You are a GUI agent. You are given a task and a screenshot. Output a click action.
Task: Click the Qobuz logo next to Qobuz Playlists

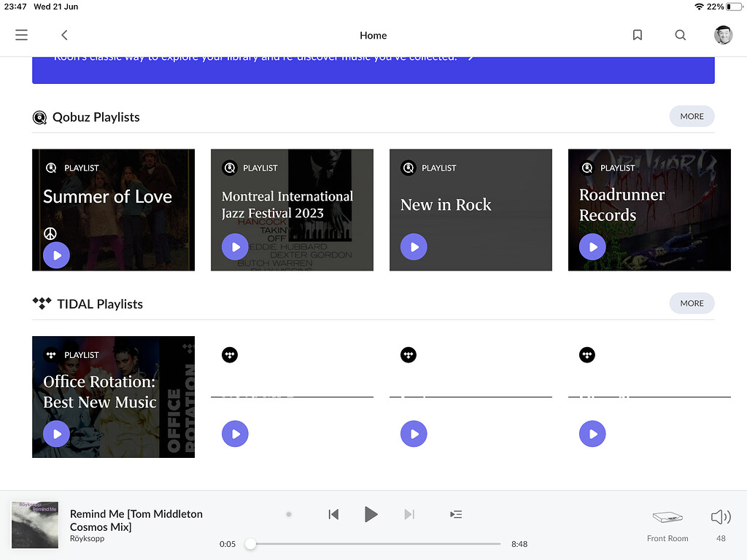(x=39, y=117)
